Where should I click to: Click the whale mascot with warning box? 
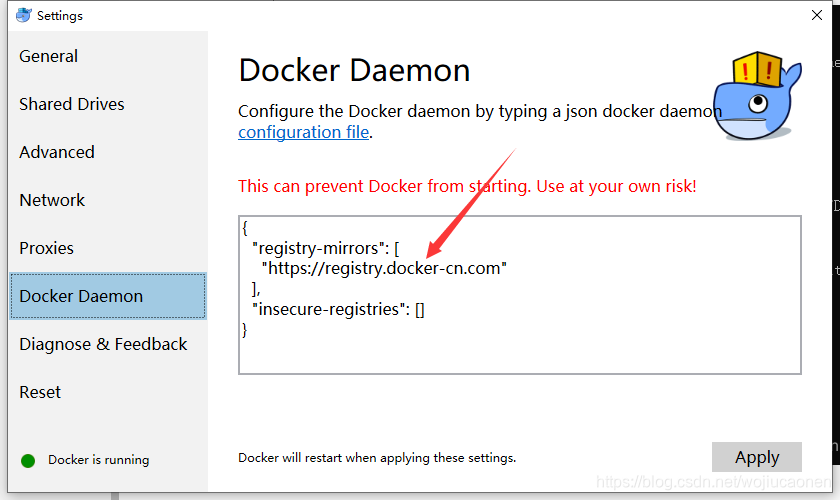tap(756, 96)
